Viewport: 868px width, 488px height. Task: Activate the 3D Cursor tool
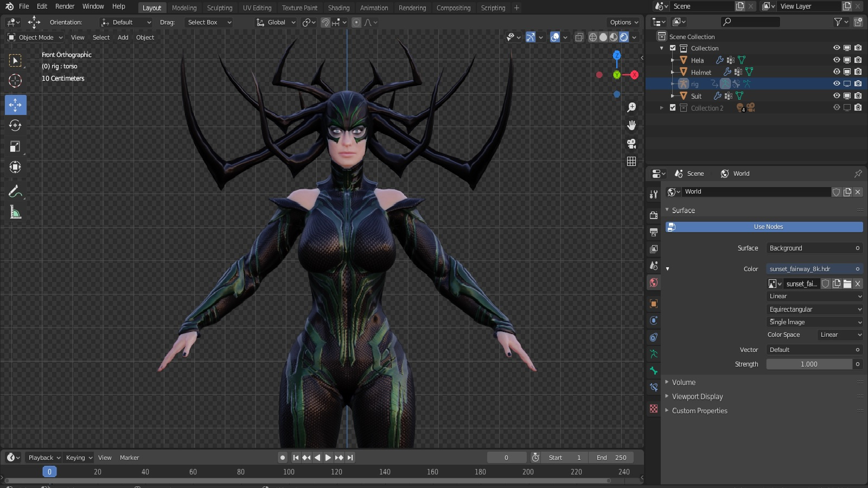[x=15, y=81]
